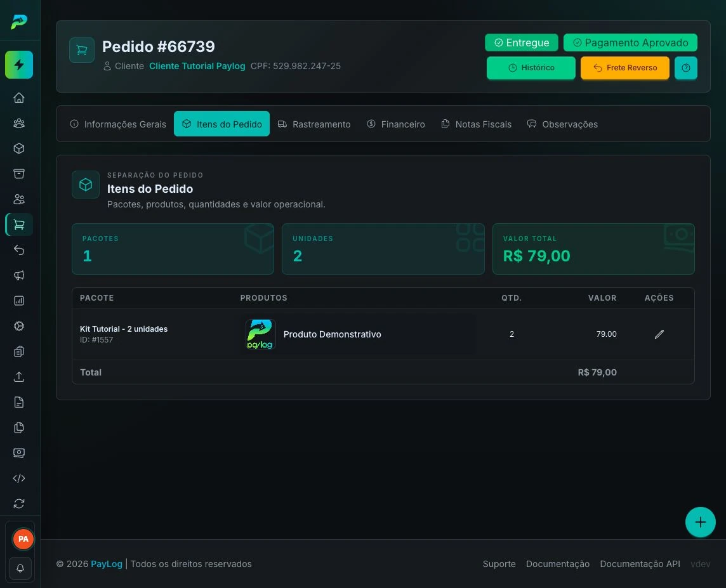The image size is (726, 588).
Task: Click the Pagamento Aprovado status badge
Action: [630, 42]
